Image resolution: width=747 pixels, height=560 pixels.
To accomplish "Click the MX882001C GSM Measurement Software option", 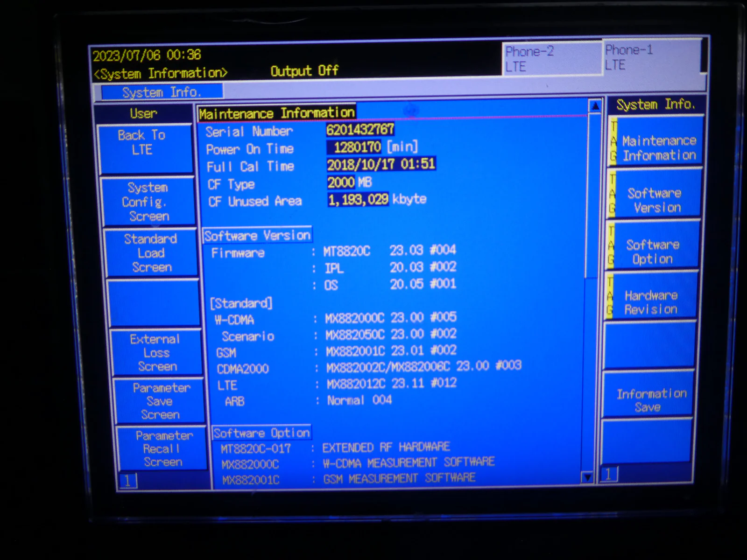I will point(349,479).
